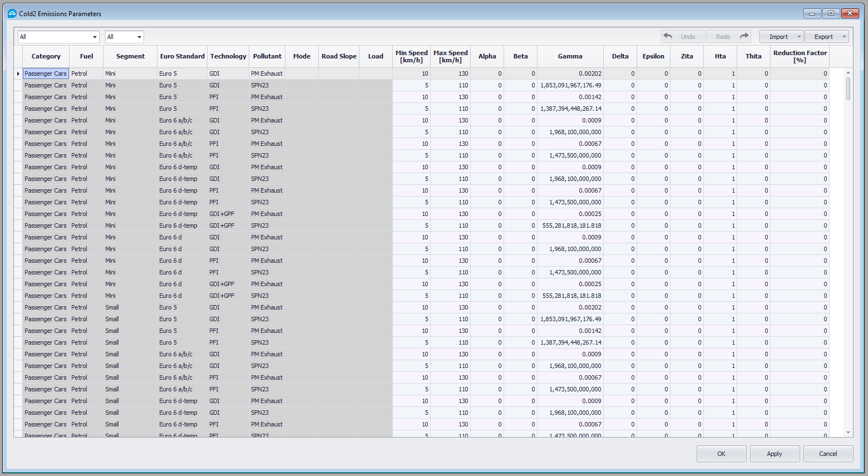This screenshot has width=868, height=476.
Task: Click the Pollutant column header
Action: tap(267, 56)
